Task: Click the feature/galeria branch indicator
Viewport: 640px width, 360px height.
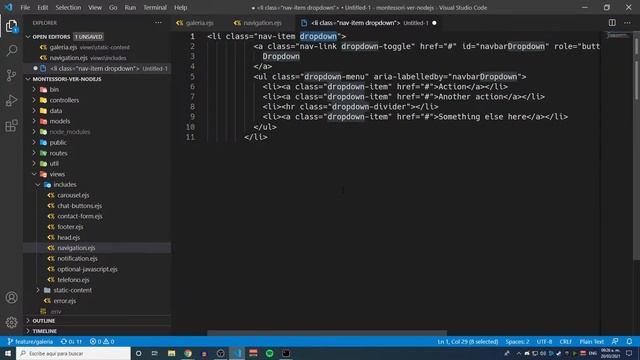Action: pyautogui.click(x=30, y=342)
